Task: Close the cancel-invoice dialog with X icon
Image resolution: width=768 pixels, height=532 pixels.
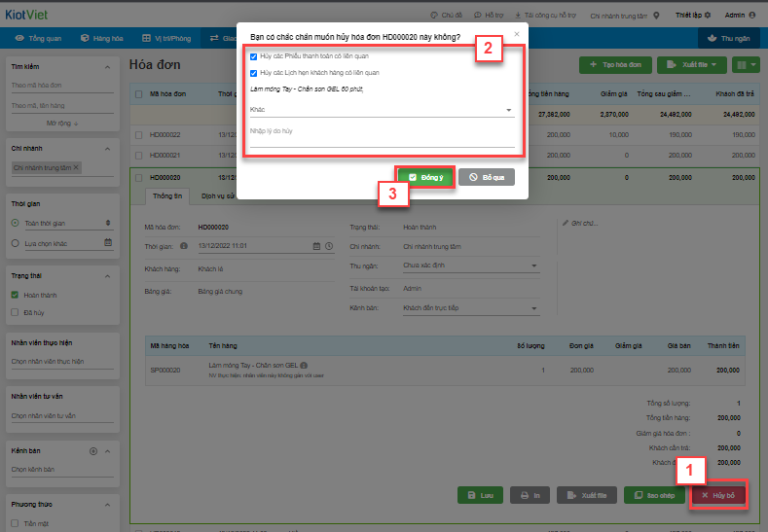Action: tap(517, 33)
